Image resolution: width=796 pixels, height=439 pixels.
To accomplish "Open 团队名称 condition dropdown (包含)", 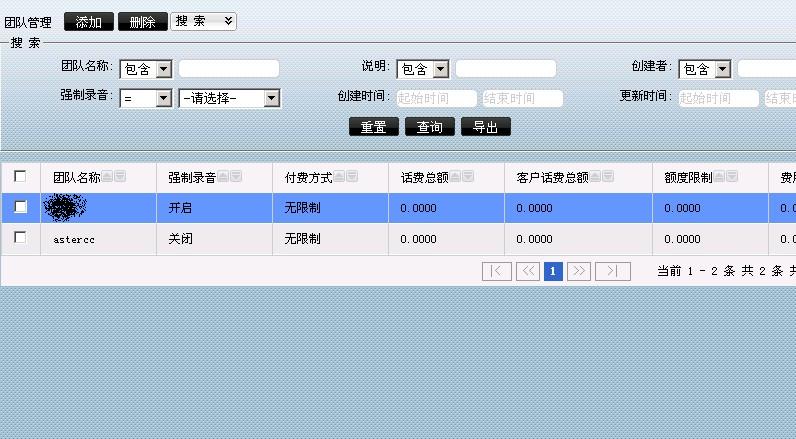I will tap(146, 69).
